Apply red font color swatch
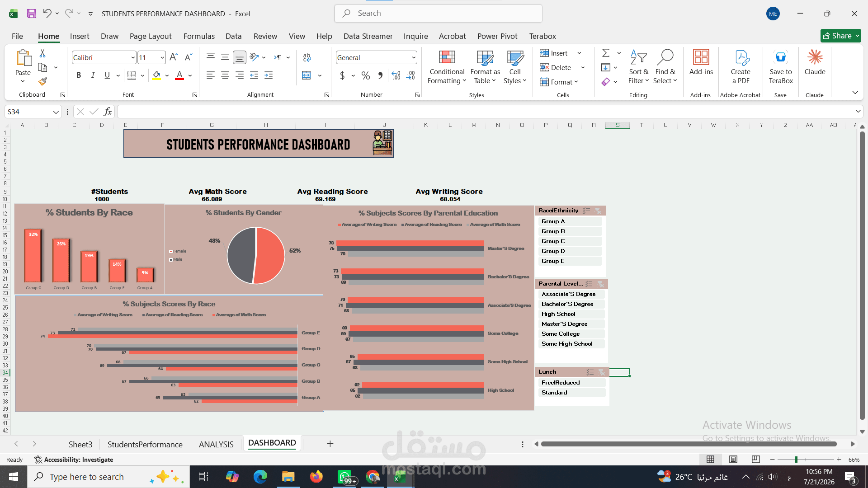This screenshot has width=868, height=488. click(x=179, y=76)
